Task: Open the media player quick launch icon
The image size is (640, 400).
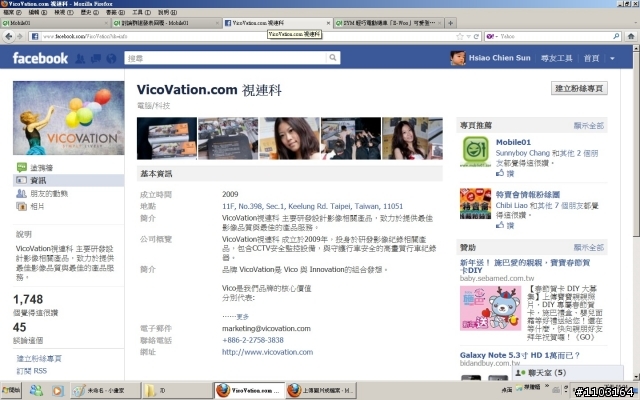Action: (58, 391)
